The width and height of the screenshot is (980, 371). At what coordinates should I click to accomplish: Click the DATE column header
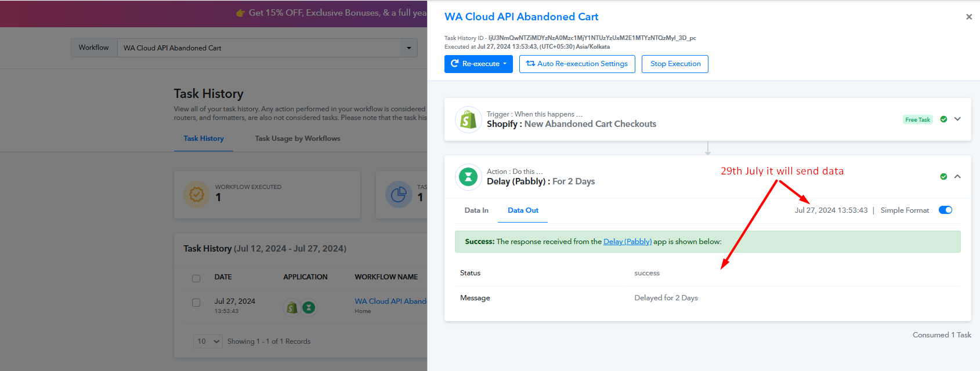223,277
